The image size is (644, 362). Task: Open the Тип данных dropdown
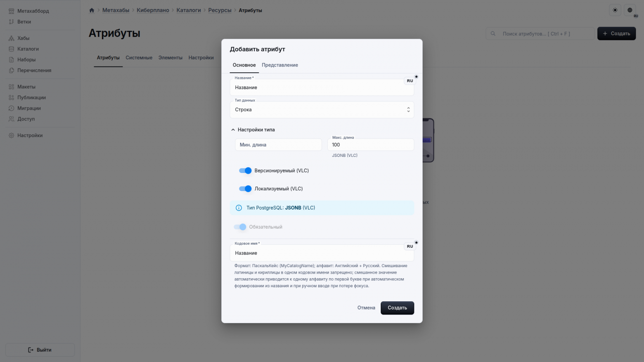click(322, 110)
